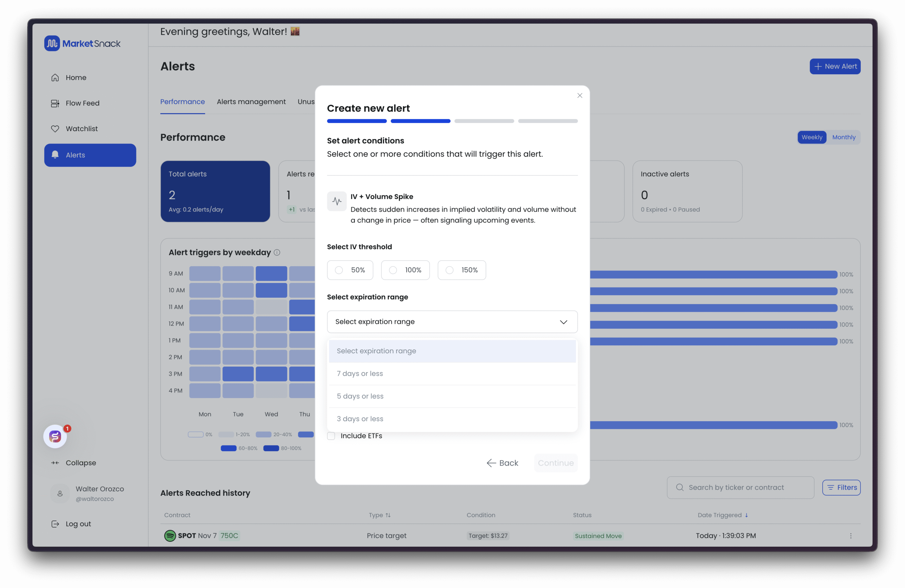Collapse the sidebar using Collapse icon
Image resolution: width=905 pixels, height=588 pixels.
click(x=55, y=463)
